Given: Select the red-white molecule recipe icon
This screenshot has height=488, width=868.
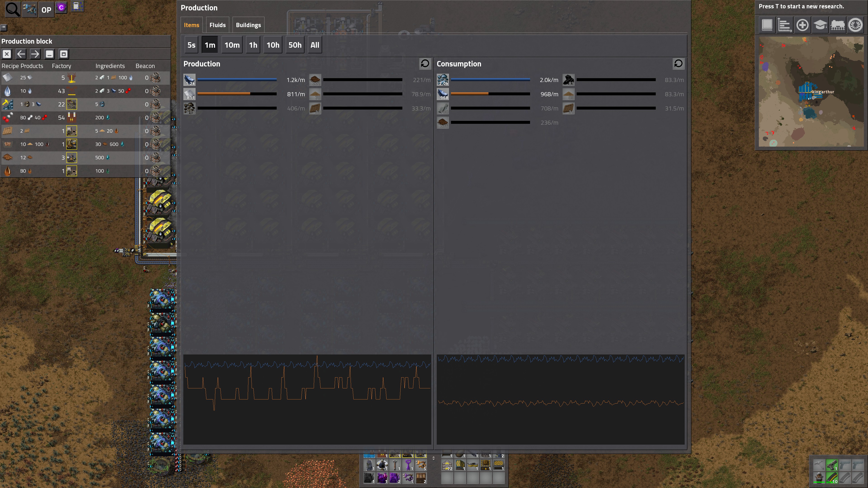Looking at the screenshot, I should [7, 117].
